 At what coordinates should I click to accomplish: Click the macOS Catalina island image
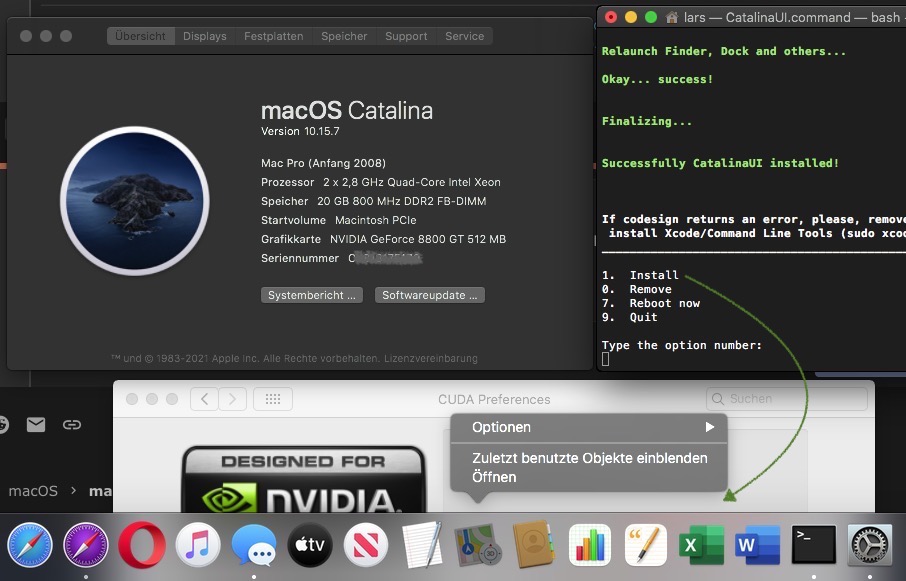pos(135,201)
